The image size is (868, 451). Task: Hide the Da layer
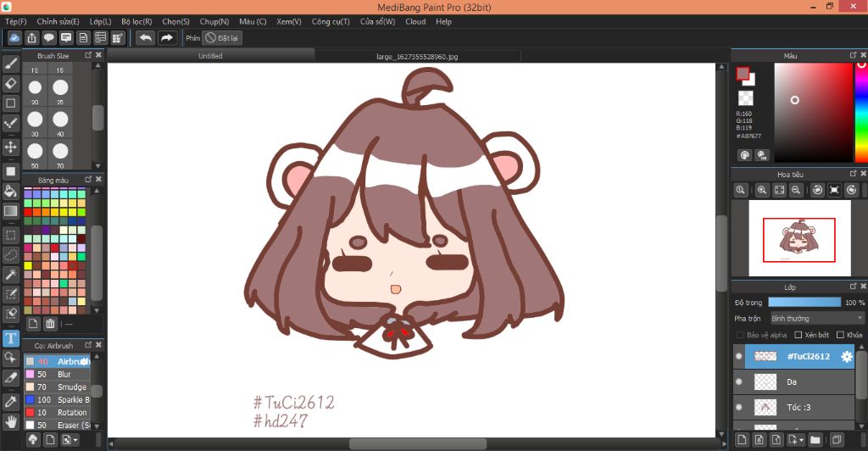[x=739, y=381]
